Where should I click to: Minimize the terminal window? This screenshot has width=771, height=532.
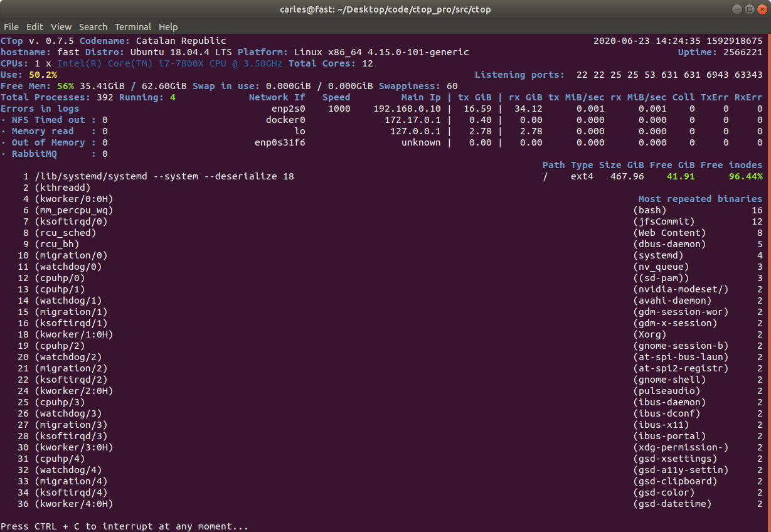736,9
